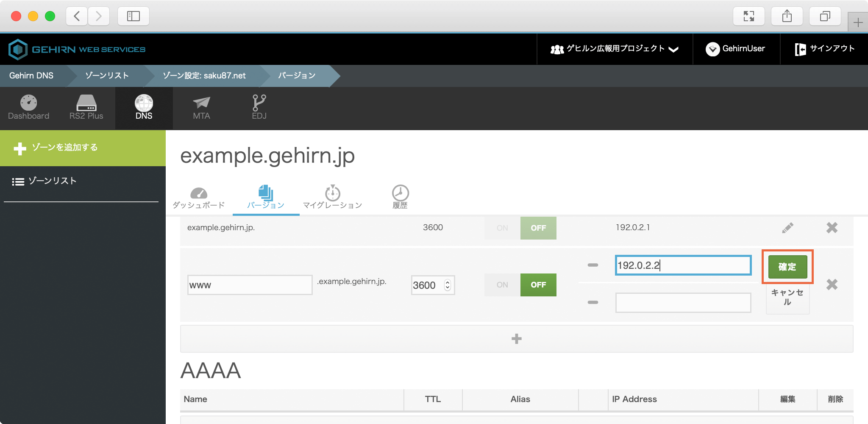Viewport: 868px width, 424px height.
Task: Click the pencil edit icon for 192.0.2.1 record
Action: tap(787, 228)
